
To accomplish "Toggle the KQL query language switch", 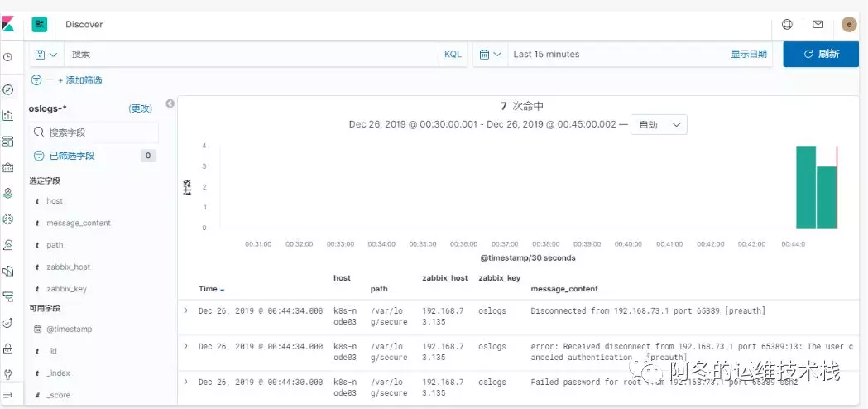I will coord(453,55).
